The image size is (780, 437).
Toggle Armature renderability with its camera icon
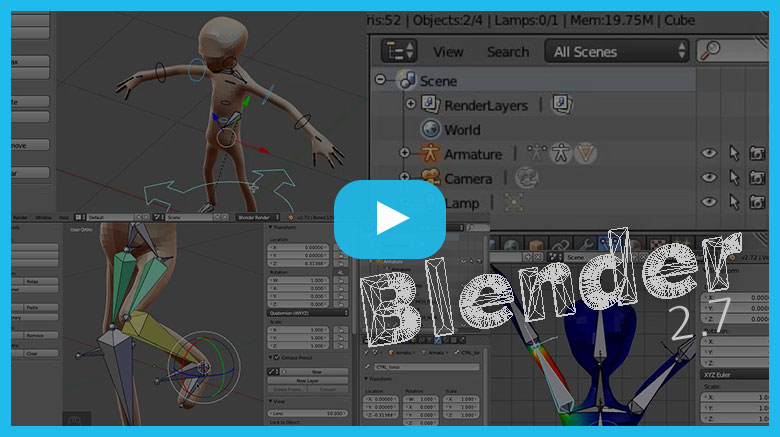coord(757,153)
